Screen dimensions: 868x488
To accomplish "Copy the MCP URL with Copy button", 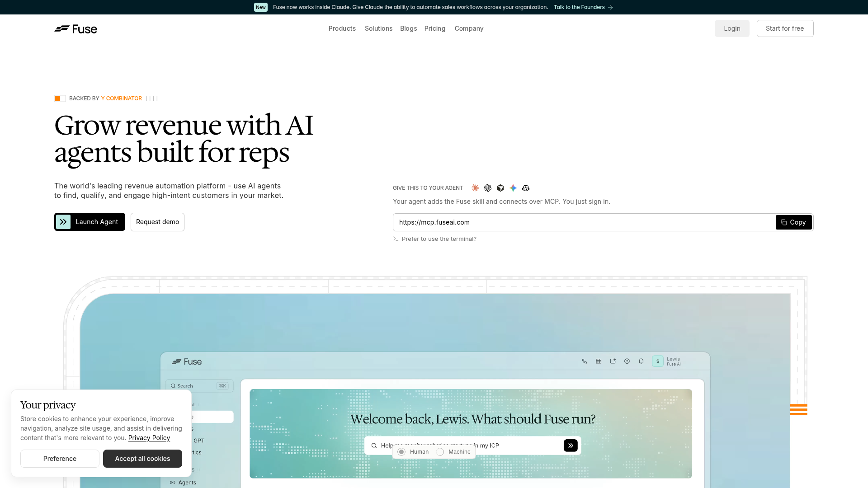I will (793, 222).
